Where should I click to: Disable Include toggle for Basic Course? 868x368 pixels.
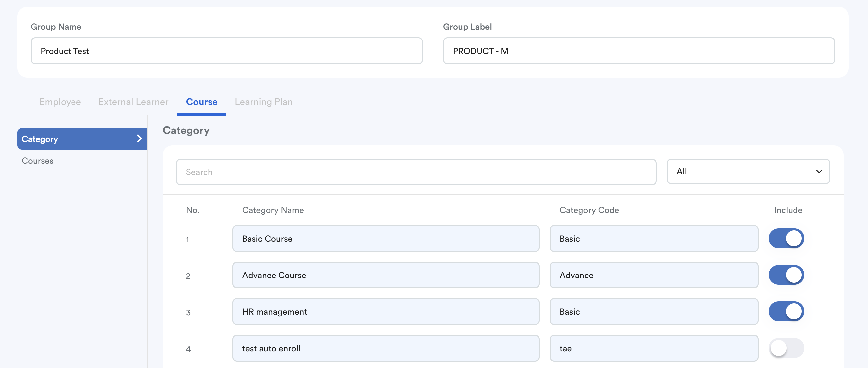click(x=786, y=239)
